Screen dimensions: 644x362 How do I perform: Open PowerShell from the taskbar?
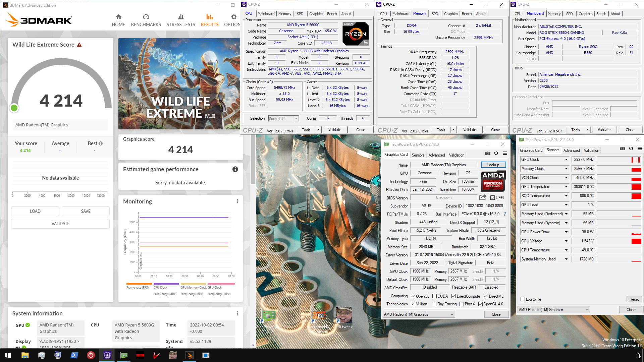74,355
